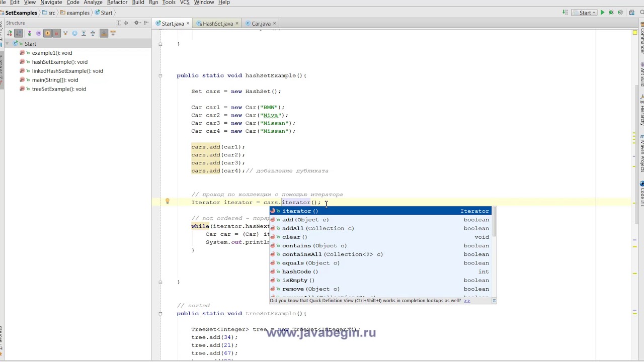Choose clear() completion suggestion
Image resolution: width=644 pixels, height=362 pixels.
[x=380, y=237]
